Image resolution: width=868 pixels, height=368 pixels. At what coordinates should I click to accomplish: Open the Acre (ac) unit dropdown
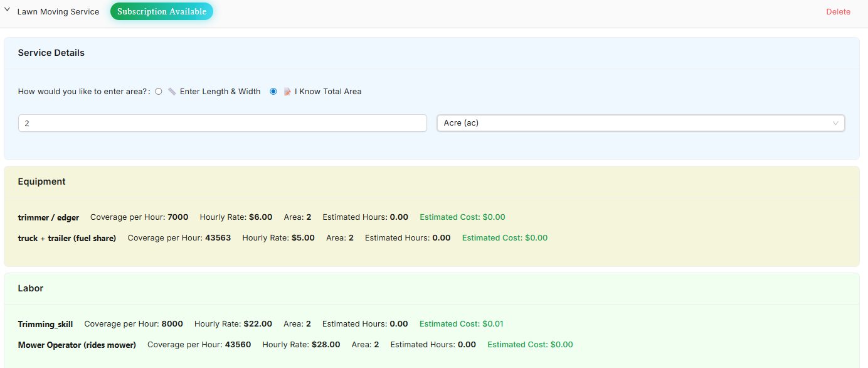(640, 123)
